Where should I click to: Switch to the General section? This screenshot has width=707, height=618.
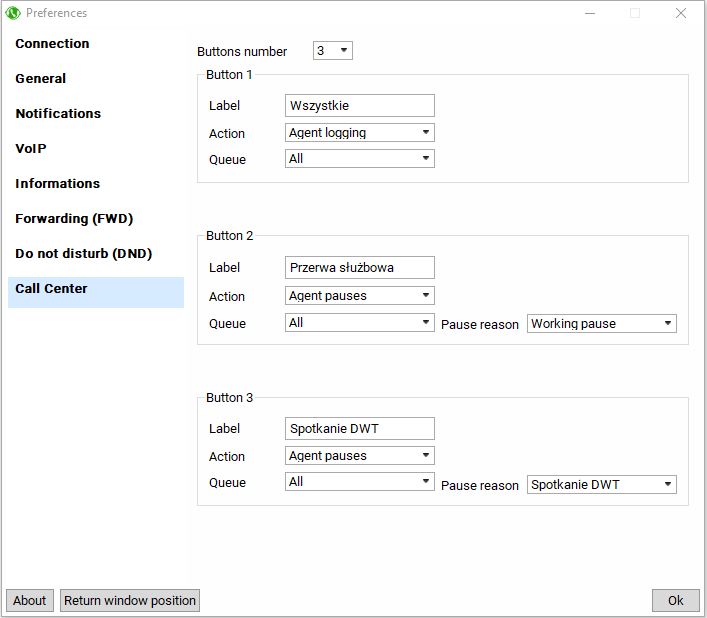point(41,79)
